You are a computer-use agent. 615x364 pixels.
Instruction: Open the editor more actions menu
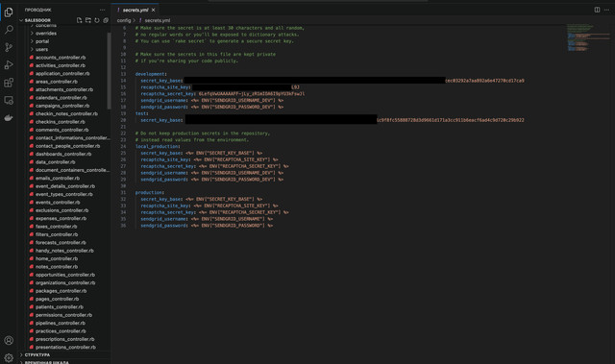tap(606, 10)
